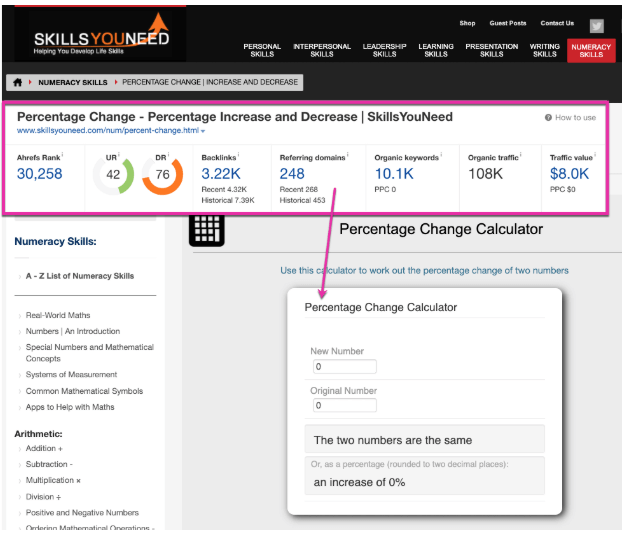Viewport: 628px width, 535px height.
Task: Open the 248 referring domains report
Action: [x=292, y=174]
